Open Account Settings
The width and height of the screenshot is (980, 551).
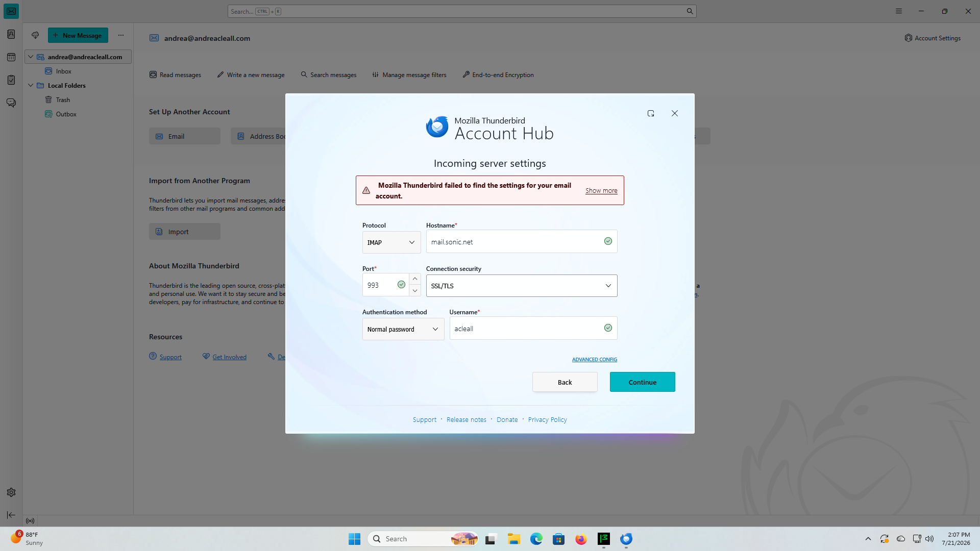(933, 38)
